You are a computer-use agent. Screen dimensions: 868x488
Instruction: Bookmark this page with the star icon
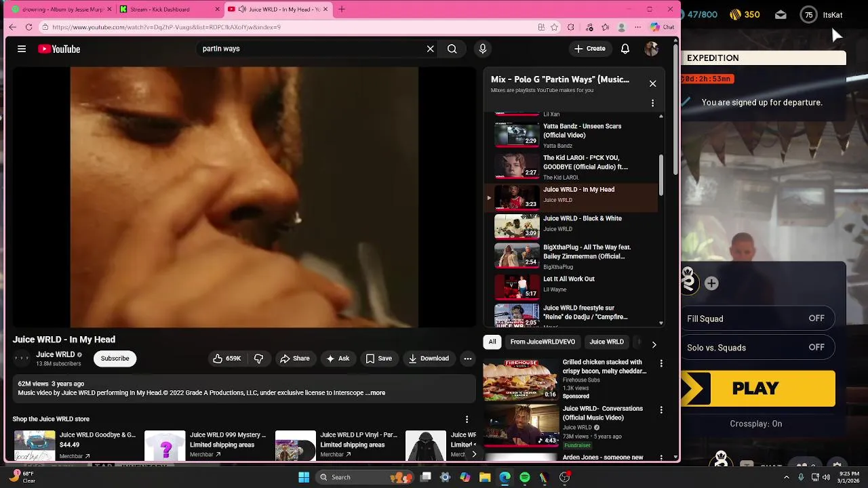click(x=554, y=27)
